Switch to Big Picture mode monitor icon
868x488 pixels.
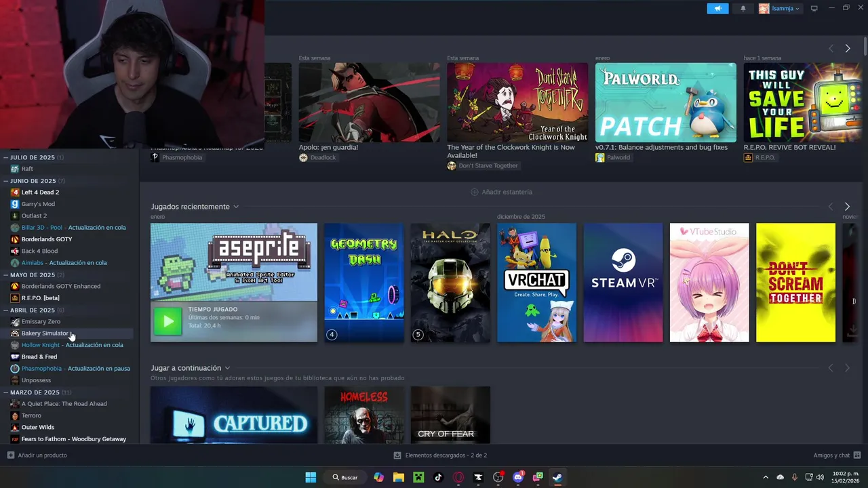click(814, 9)
